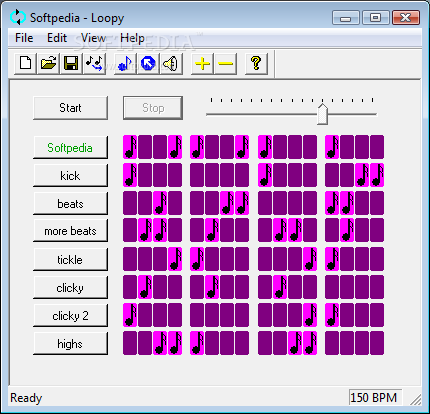This screenshot has width=430, height=414.
Task: Toggle off step 12 in clicky 2 row
Action: click(x=310, y=315)
